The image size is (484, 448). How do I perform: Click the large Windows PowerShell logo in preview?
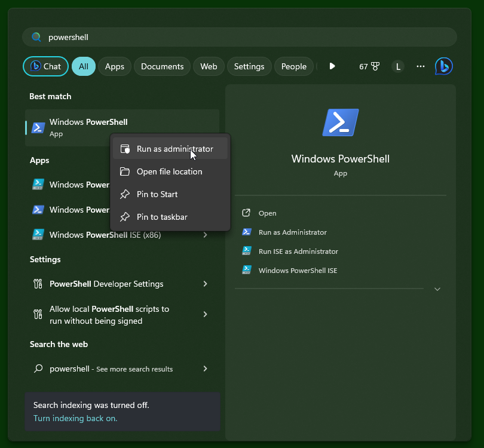(x=341, y=122)
